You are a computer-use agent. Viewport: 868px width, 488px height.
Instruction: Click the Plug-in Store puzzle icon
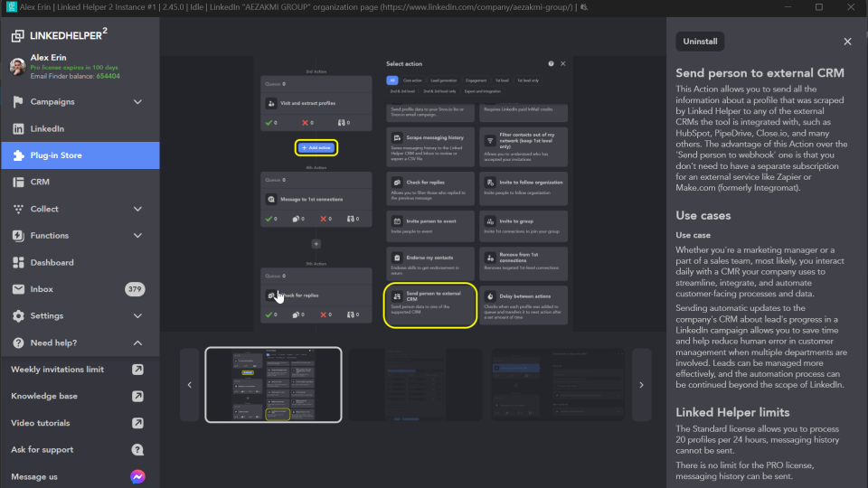18,155
